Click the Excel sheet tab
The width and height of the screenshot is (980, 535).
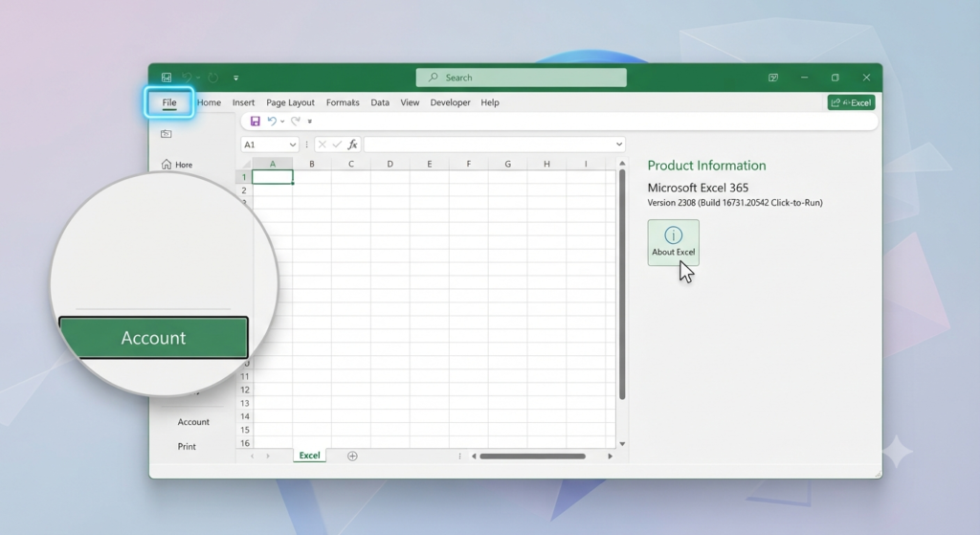click(x=309, y=456)
